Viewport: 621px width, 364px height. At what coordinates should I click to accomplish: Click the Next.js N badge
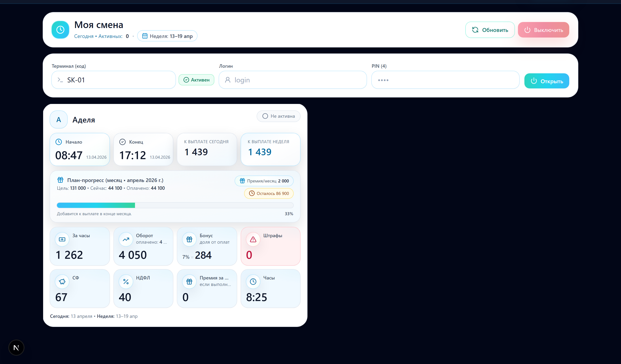pyautogui.click(x=16, y=347)
